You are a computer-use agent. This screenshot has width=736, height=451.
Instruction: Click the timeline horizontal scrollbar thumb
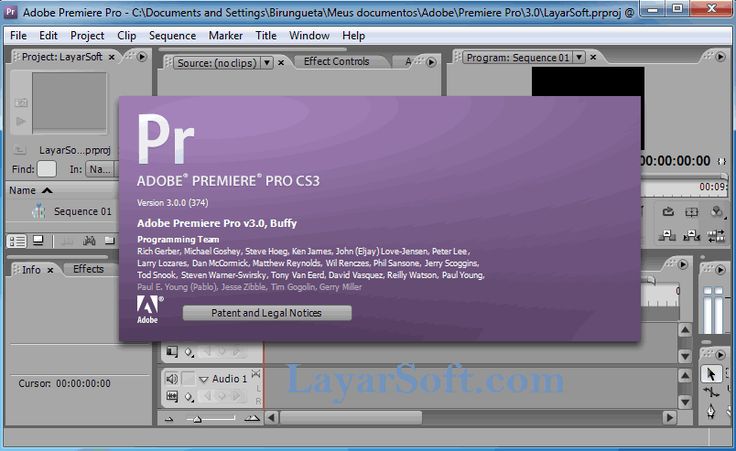coord(351,417)
